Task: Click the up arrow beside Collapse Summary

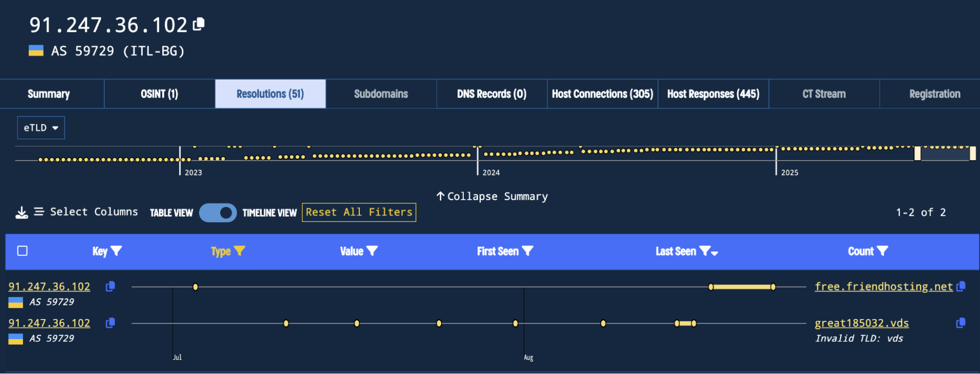Action: click(440, 196)
